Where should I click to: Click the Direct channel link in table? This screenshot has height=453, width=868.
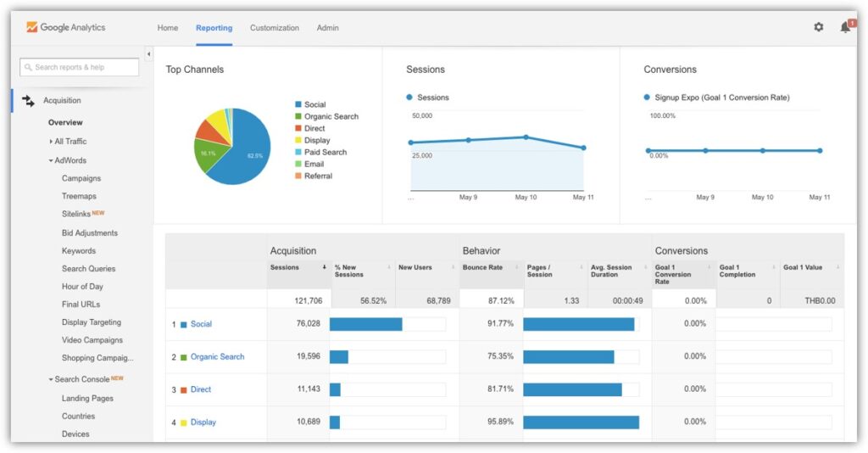tap(200, 389)
